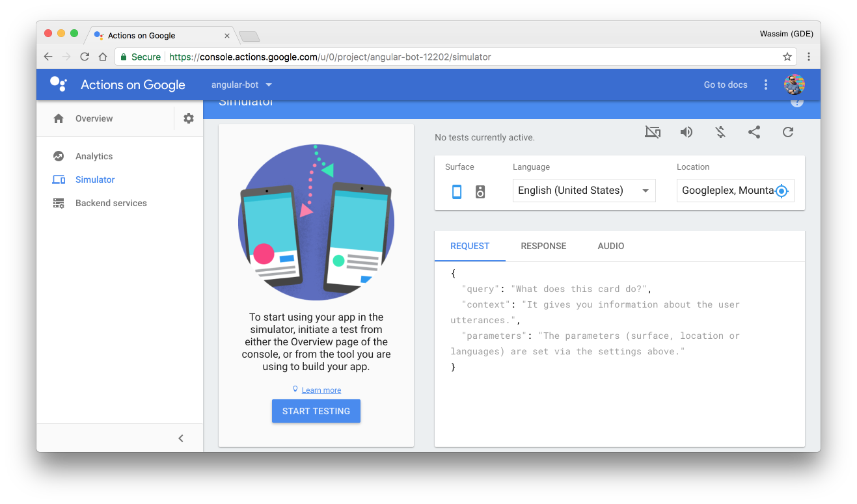The image size is (857, 504).
Task: Click the browser back arrow
Action: coord(48,57)
